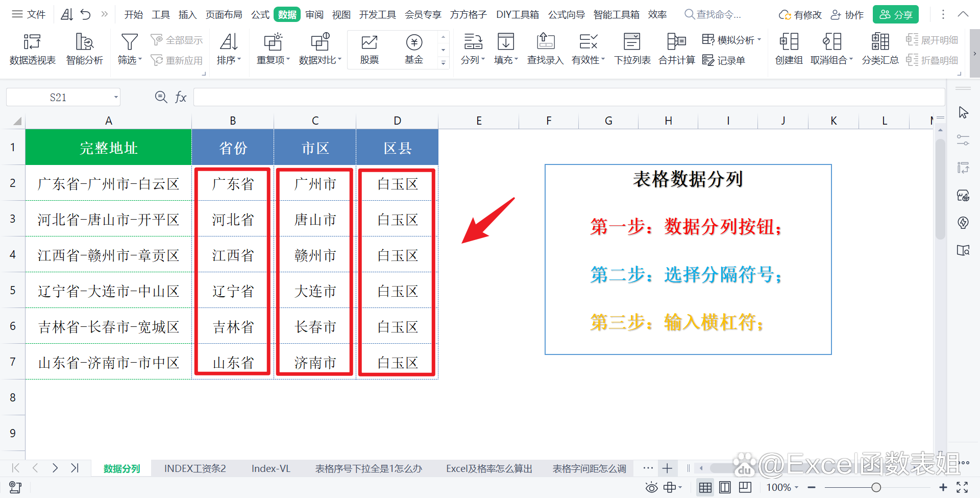The image size is (980, 498).
Task: Show more quick access tools chevron
Action: [105, 14]
